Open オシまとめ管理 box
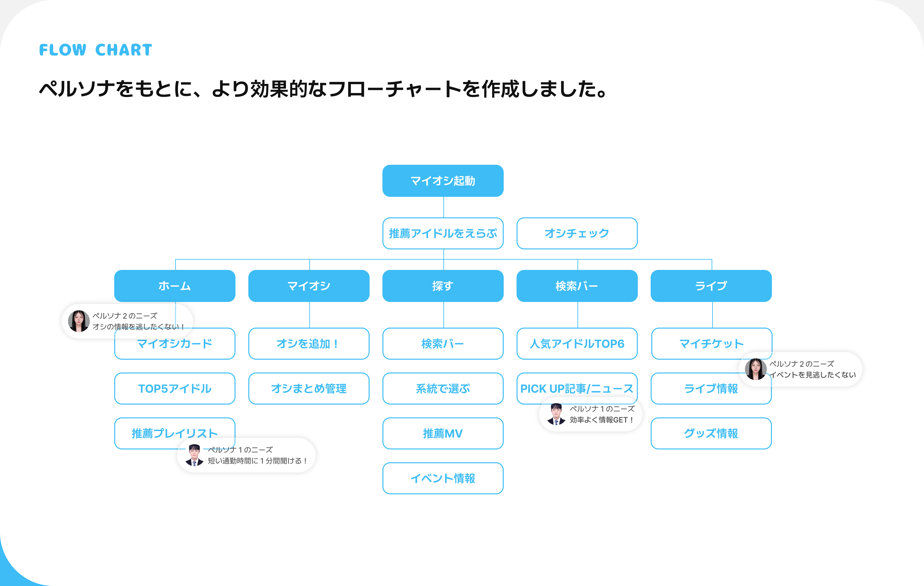 point(308,389)
